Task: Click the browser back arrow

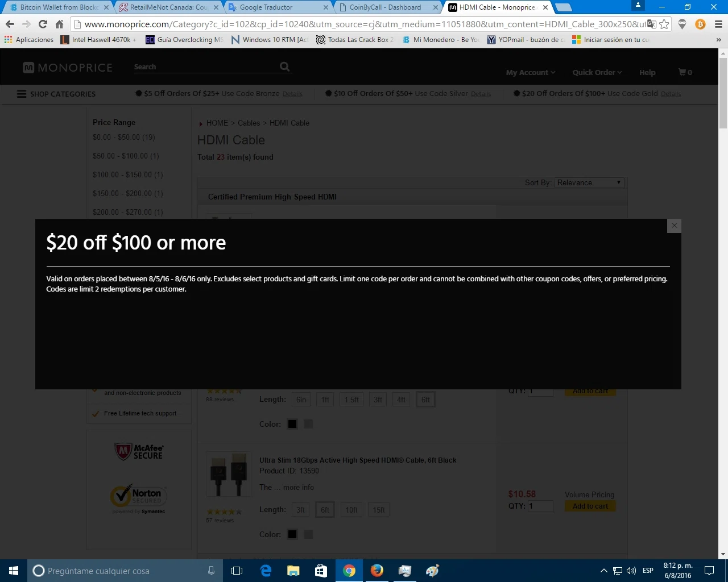Action: click(x=10, y=24)
